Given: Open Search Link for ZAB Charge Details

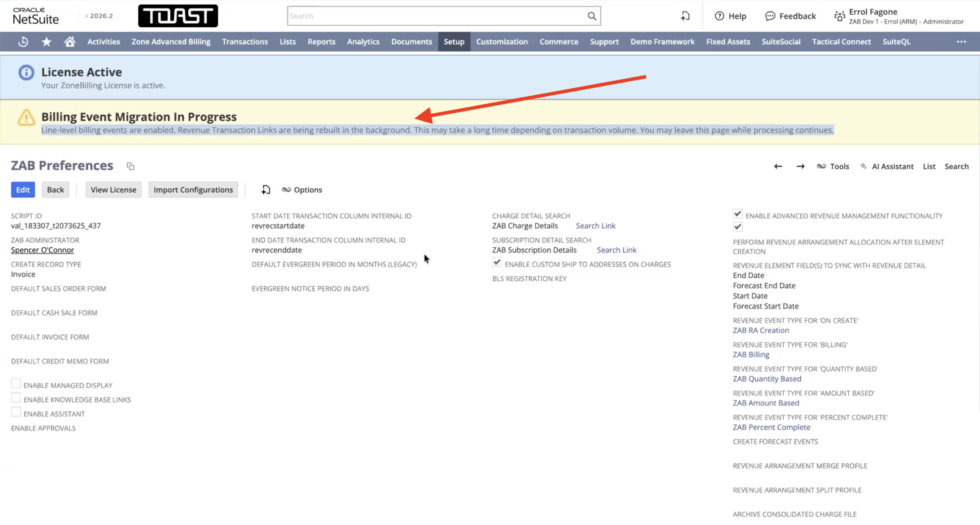Looking at the screenshot, I should coord(595,226).
